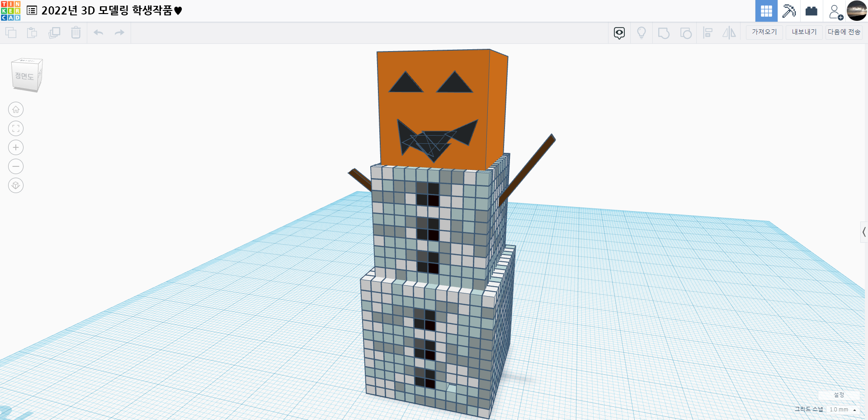Rename the design title 2022년 3D 모델링 학생작품
868x420 pixels.
(x=112, y=10)
